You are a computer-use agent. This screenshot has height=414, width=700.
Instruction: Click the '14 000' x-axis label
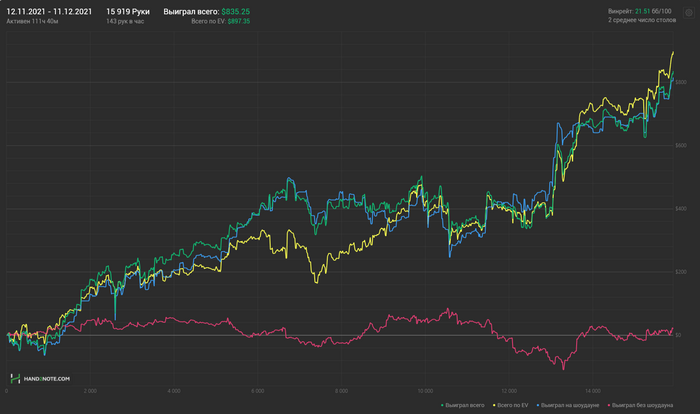point(593,391)
